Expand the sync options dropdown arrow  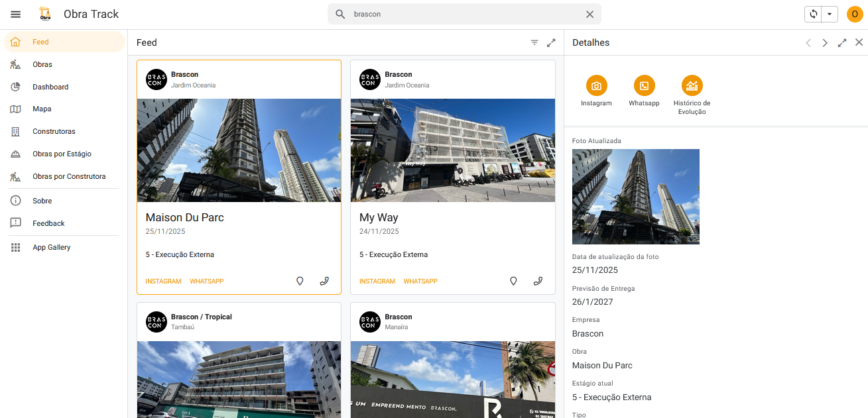(x=830, y=14)
